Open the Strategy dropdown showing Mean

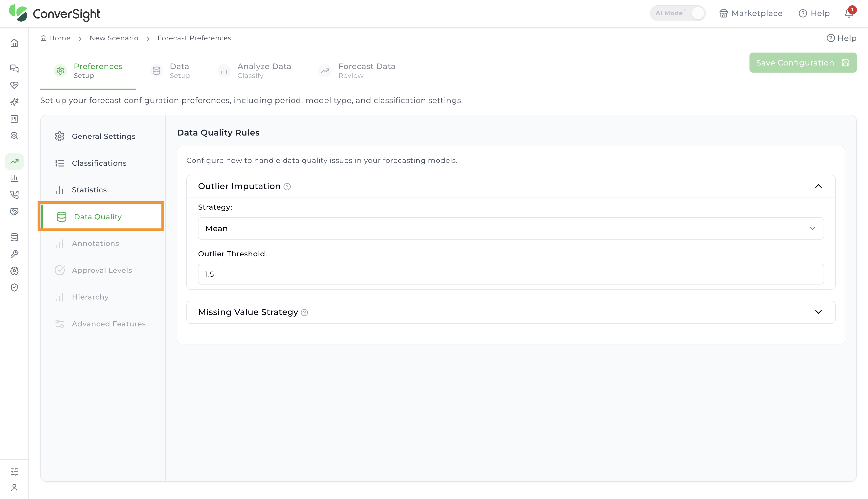pos(511,228)
